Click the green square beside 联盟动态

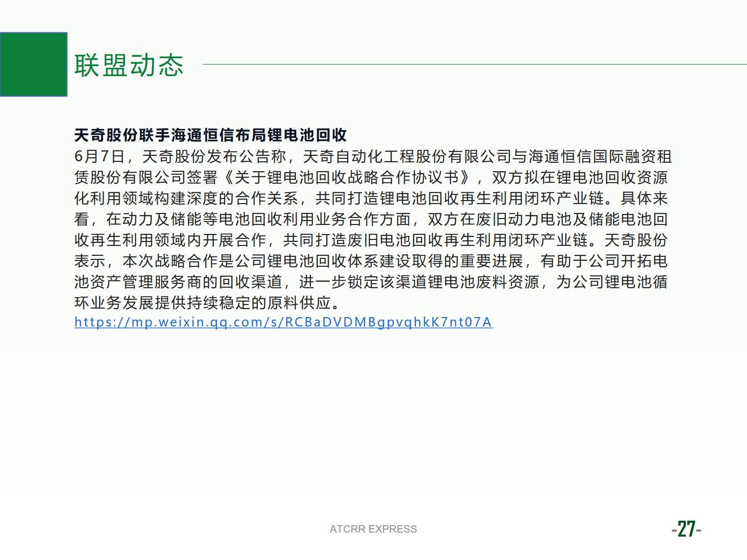[33, 64]
